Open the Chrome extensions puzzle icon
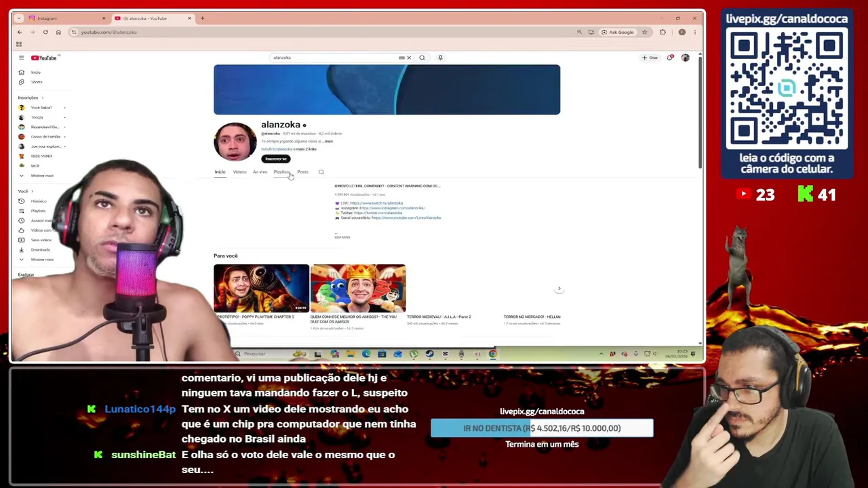This screenshot has width=868, height=488. pyautogui.click(x=663, y=32)
